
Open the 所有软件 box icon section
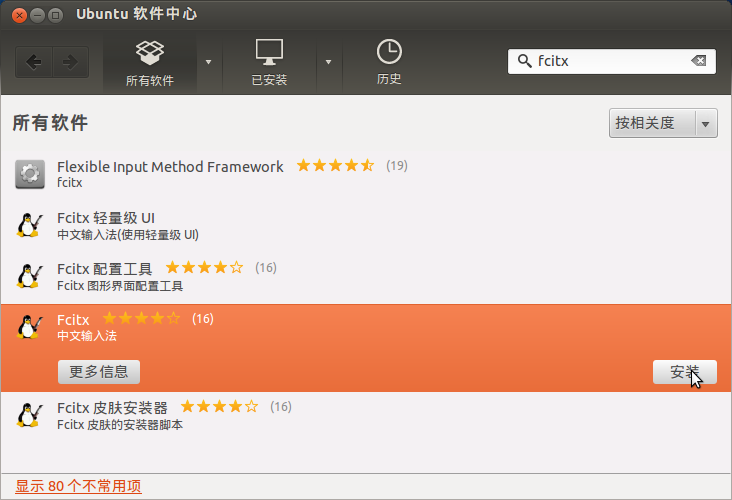click(150, 64)
